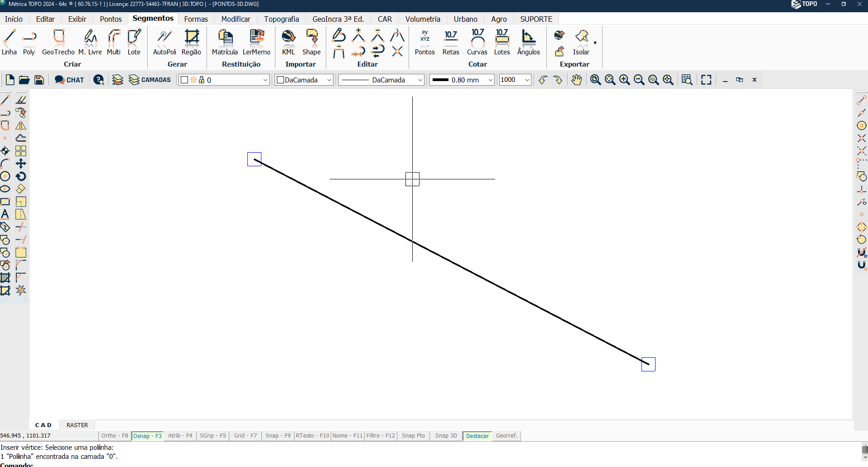Toggle SGrip - F5 option
868x467 pixels.
click(213, 436)
